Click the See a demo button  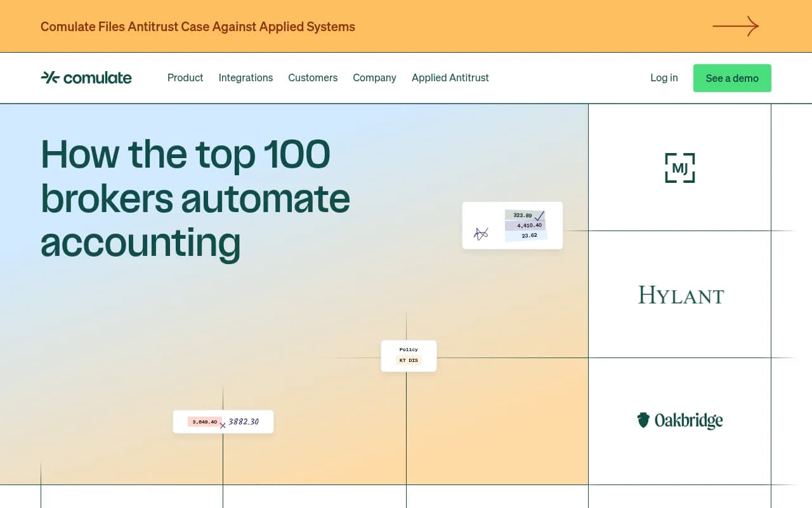pyautogui.click(x=732, y=78)
